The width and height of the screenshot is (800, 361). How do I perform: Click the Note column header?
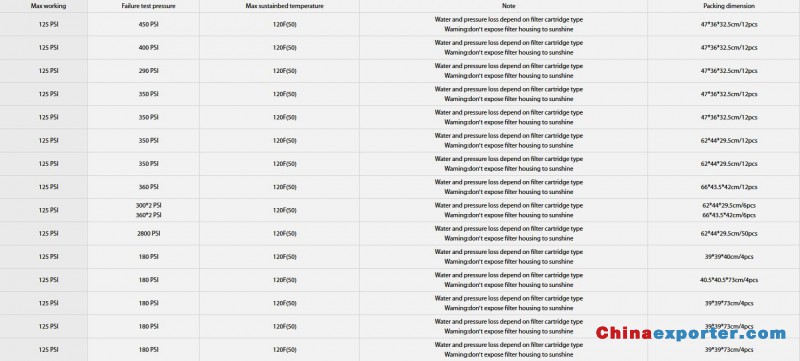(509, 6)
